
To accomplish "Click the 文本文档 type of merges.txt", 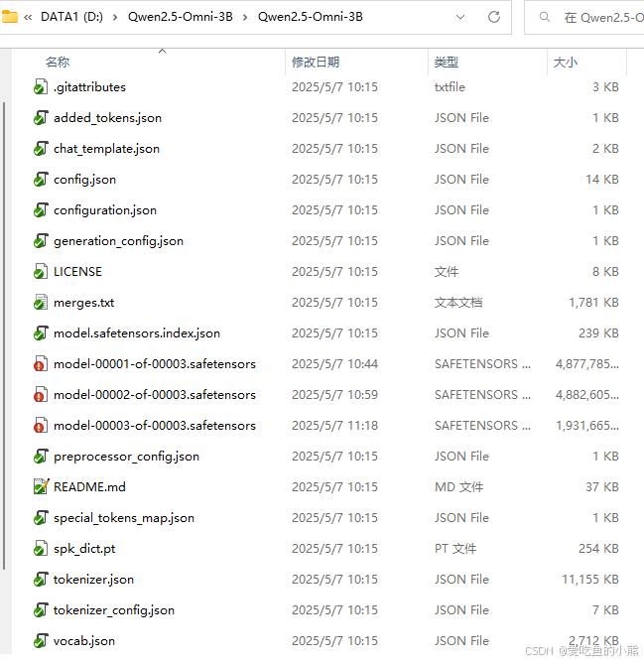I will click(x=458, y=303).
